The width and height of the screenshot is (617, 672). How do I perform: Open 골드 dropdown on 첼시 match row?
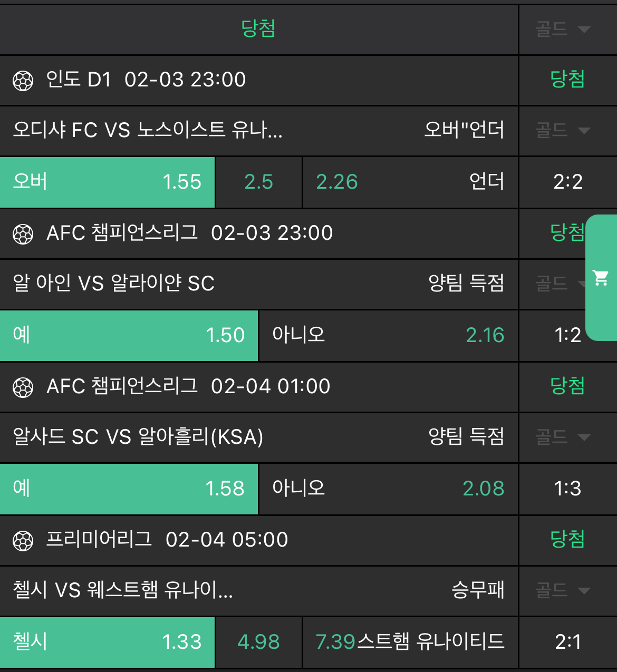pyautogui.click(x=563, y=590)
